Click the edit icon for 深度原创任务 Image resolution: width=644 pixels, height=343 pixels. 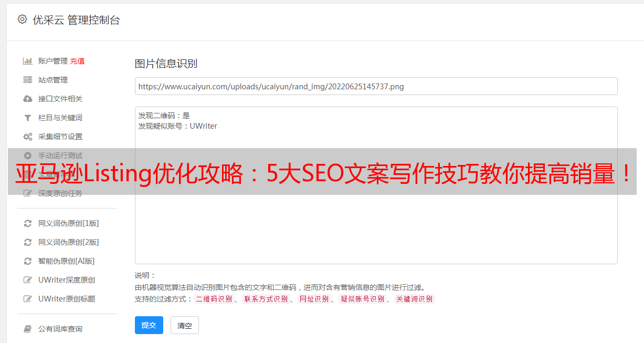(28, 193)
